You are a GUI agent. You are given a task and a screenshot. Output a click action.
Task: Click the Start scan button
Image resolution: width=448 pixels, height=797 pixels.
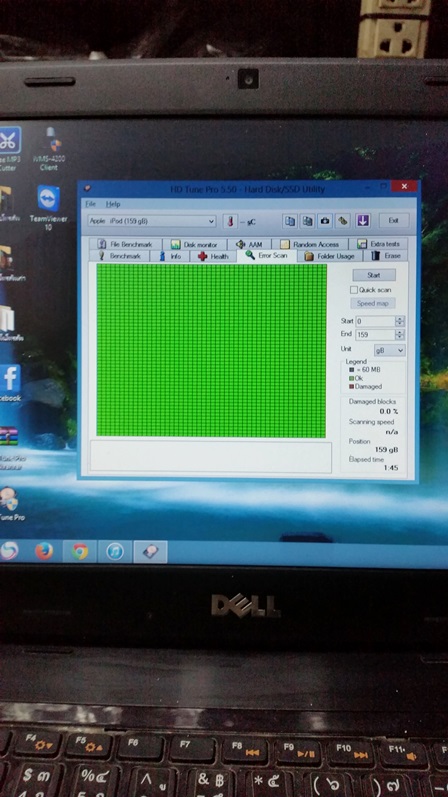click(x=374, y=275)
